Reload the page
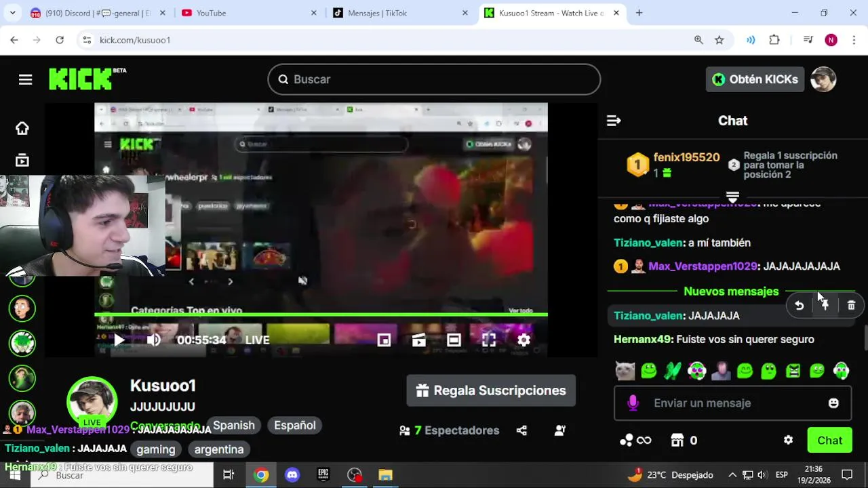The width and height of the screenshot is (868, 488). point(60,40)
